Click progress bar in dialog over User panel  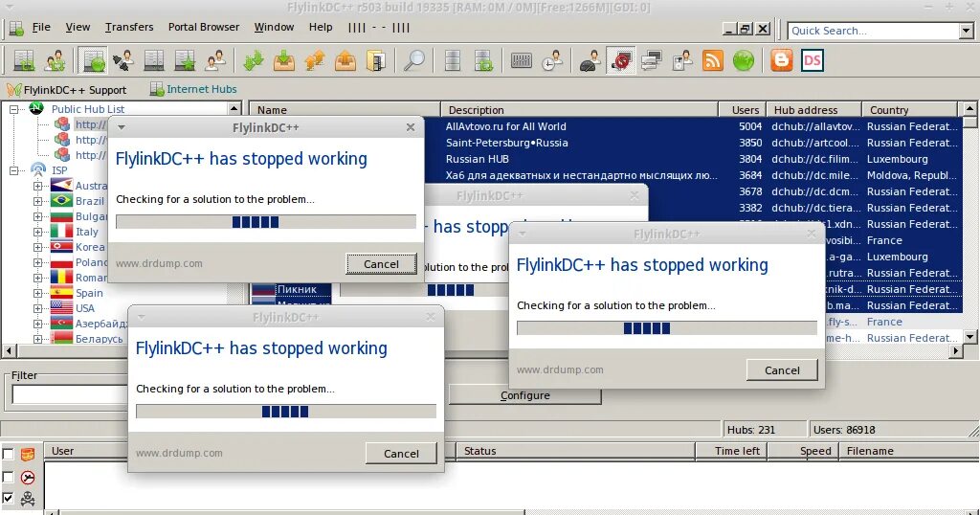pos(285,412)
